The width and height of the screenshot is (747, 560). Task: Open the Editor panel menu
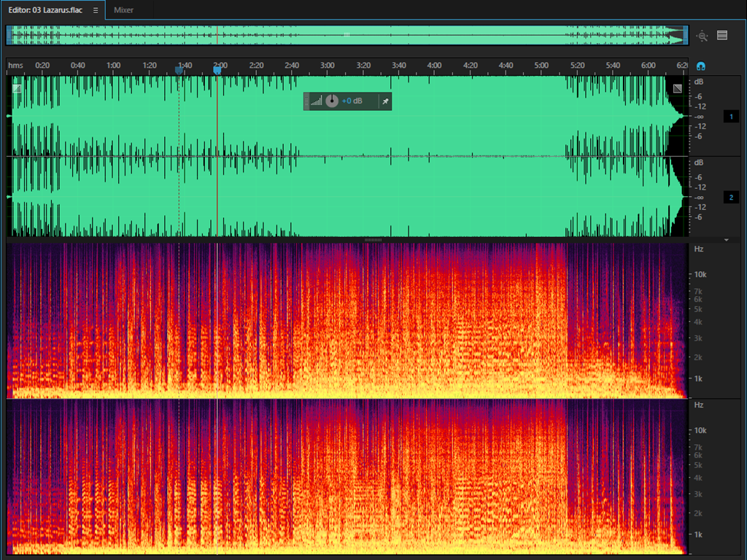click(95, 10)
